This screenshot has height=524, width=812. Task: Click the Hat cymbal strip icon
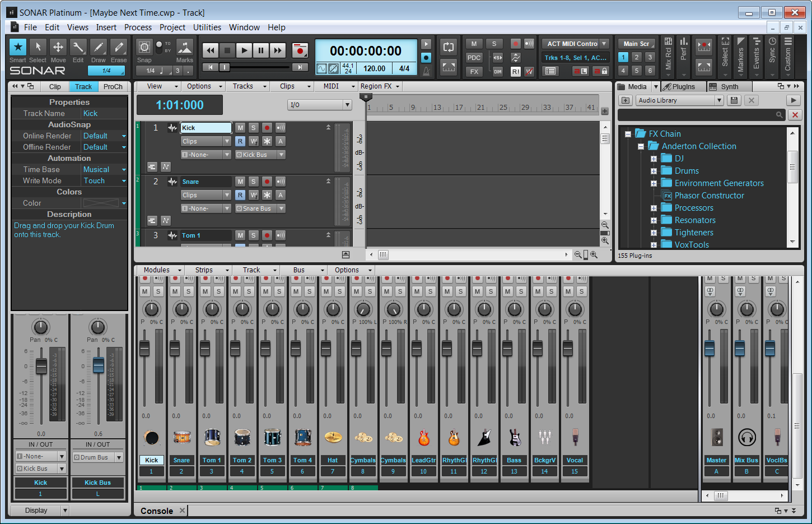[x=333, y=437]
